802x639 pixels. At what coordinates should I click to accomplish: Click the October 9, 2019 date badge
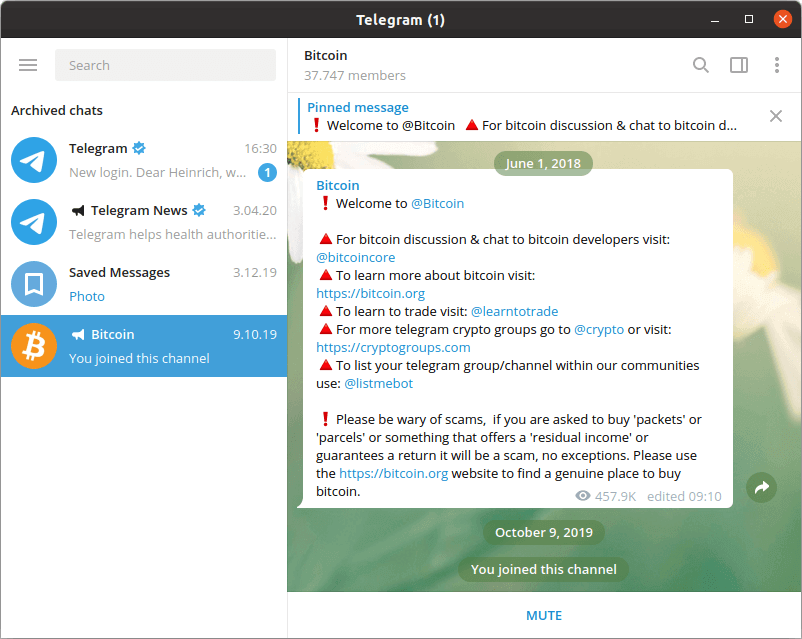coord(544,533)
